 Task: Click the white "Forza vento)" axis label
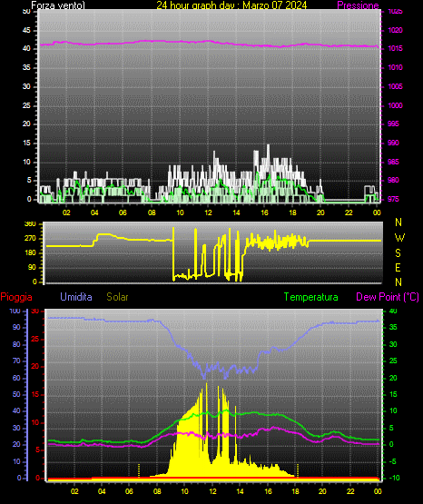[58, 5]
